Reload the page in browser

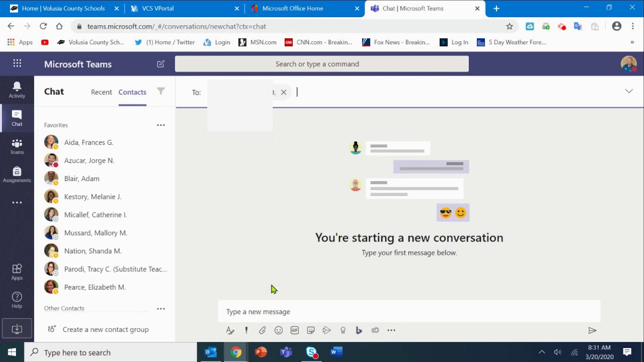pyautogui.click(x=43, y=26)
